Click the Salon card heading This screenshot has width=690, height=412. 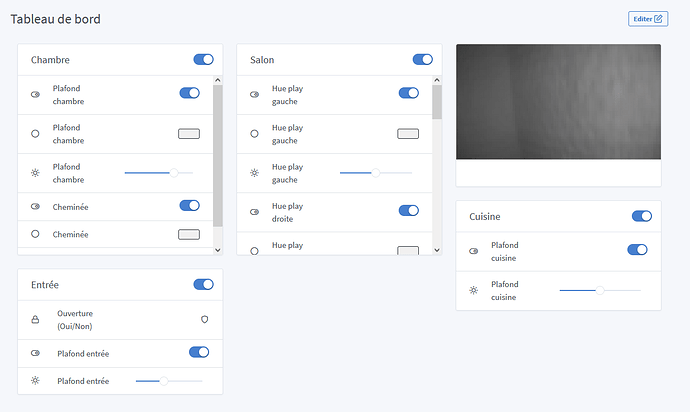[x=262, y=60]
